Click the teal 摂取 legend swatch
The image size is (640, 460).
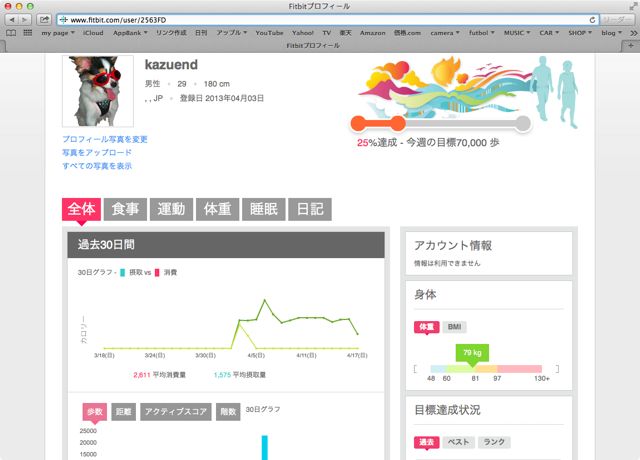122,273
